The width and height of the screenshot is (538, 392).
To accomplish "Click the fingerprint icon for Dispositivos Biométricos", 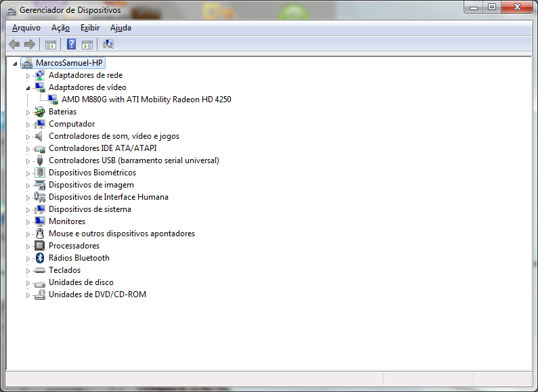I will tap(40, 173).
